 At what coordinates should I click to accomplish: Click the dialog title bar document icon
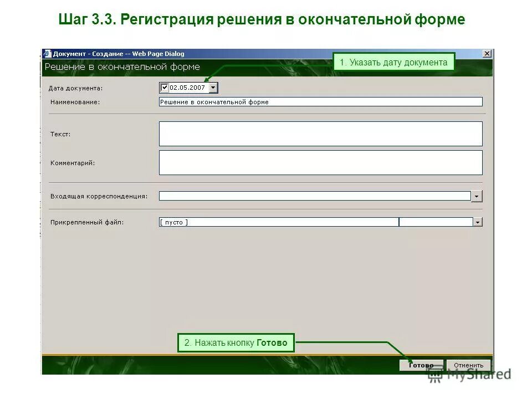point(48,54)
